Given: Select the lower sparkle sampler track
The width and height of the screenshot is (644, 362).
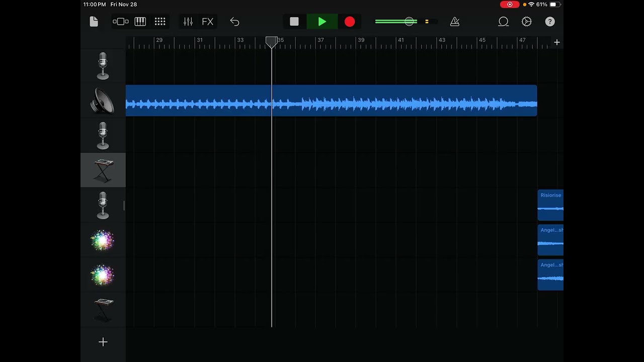Looking at the screenshot, I should pyautogui.click(x=103, y=275).
